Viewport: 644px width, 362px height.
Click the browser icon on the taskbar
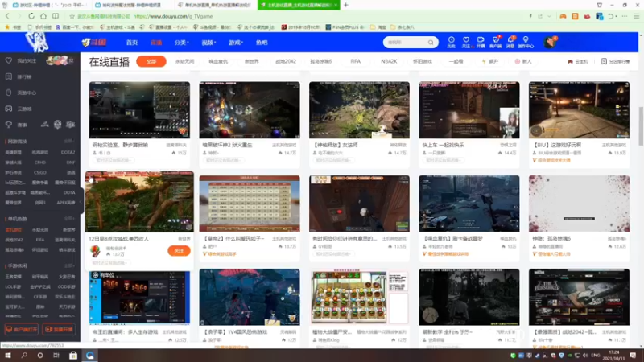tap(90, 355)
